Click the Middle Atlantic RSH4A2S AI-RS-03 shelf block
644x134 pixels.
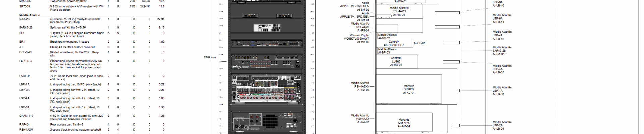pos(399,11)
